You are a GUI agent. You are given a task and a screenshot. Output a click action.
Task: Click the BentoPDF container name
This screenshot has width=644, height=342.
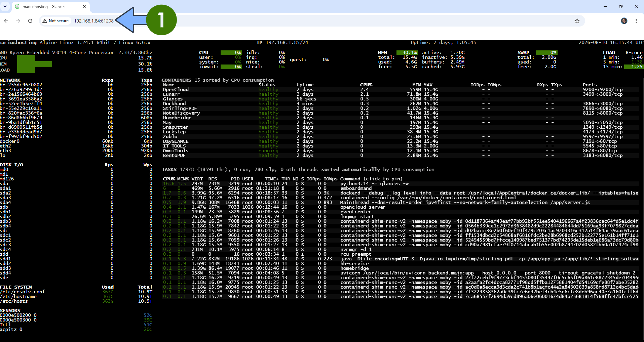click(x=174, y=156)
